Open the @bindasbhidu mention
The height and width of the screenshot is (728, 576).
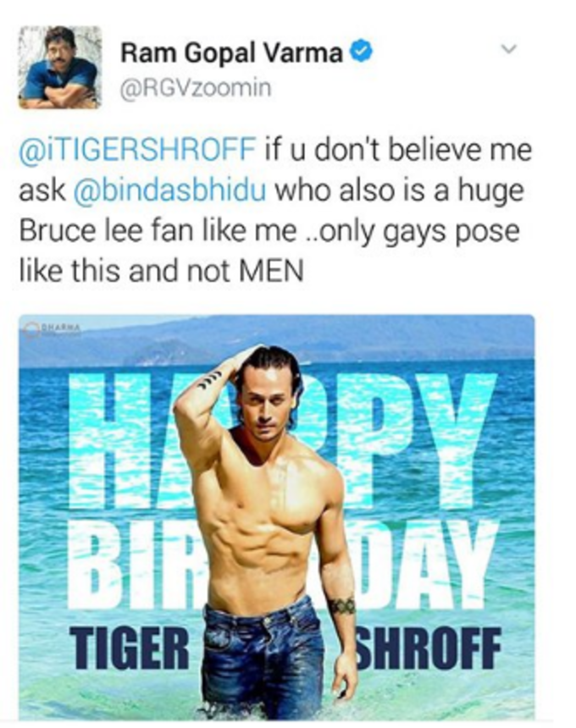170,190
